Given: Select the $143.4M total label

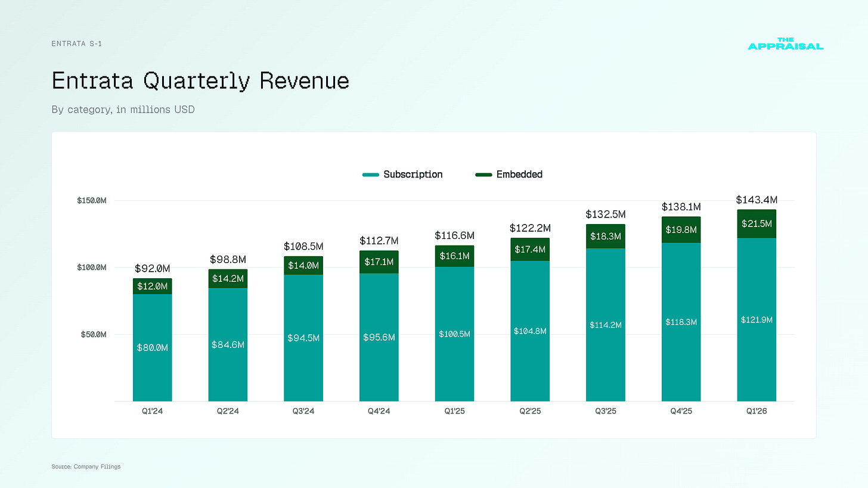Looking at the screenshot, I should pos(757,200).
